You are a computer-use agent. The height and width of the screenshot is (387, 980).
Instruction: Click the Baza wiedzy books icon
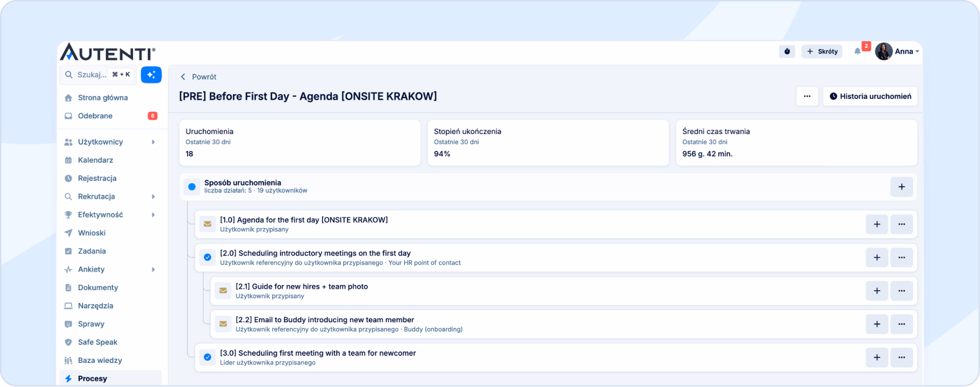(x=68, y=360)
